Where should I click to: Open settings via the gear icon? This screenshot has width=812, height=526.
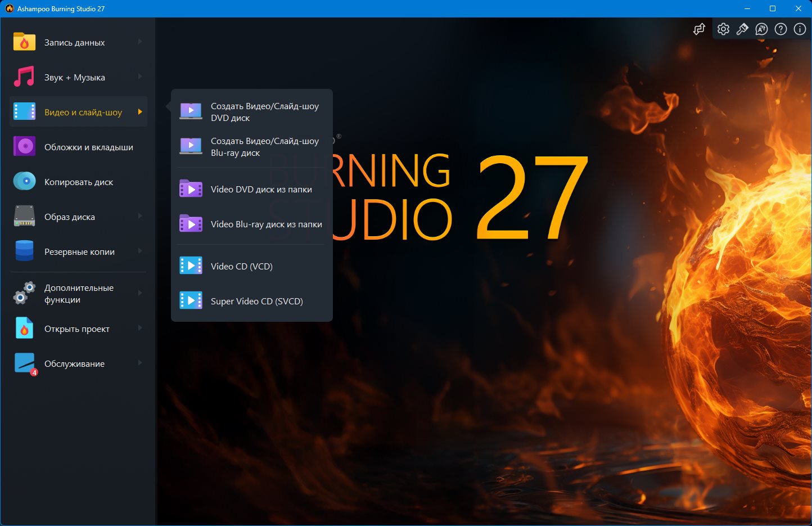point(723,29)
